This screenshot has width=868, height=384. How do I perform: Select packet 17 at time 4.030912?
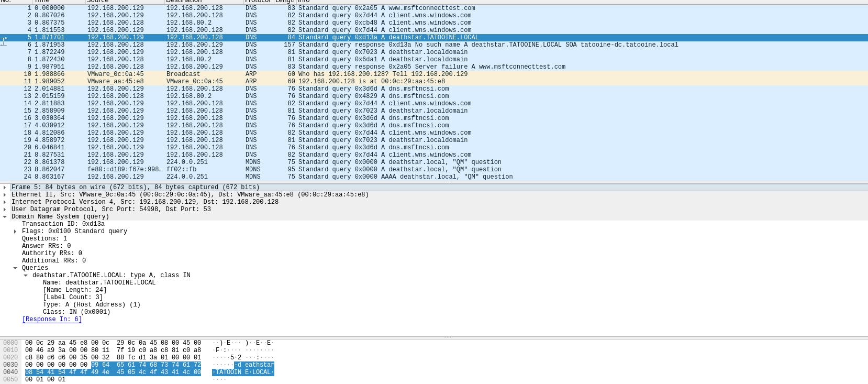434,126
